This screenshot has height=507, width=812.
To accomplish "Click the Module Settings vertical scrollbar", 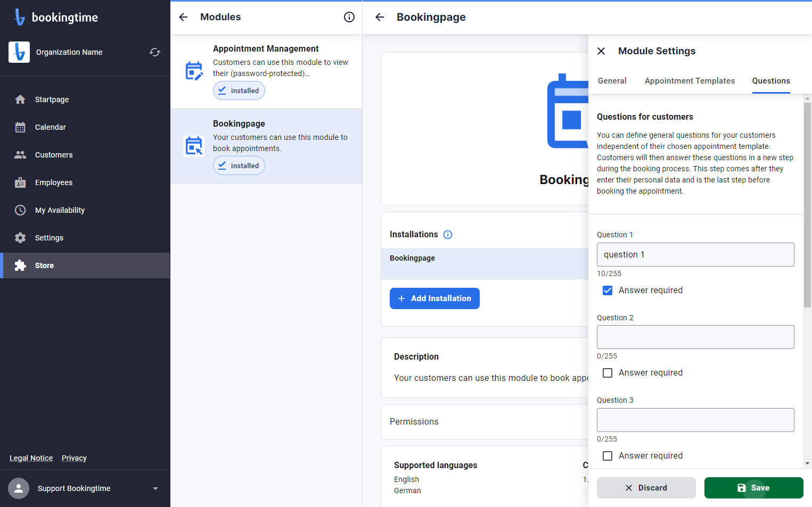I will [x=807, y=205].
